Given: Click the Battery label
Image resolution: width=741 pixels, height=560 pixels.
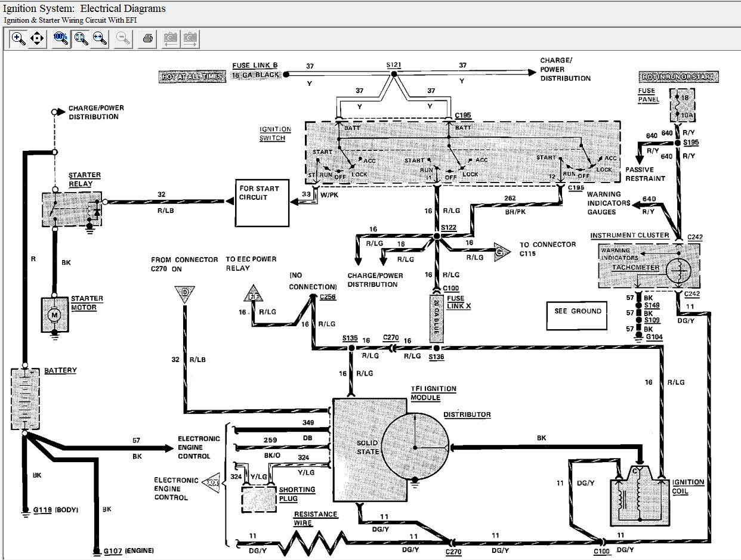Looking at the screenshot, I should click(x=60, y=370).
